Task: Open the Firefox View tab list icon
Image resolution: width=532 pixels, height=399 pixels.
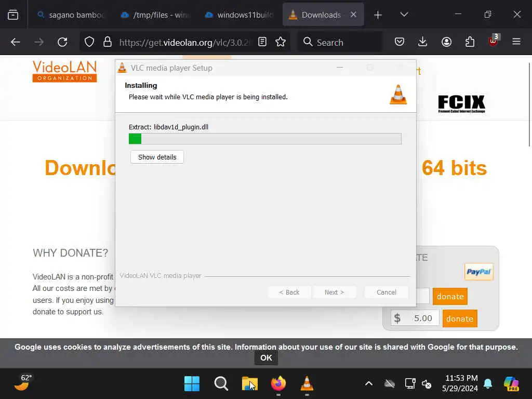Action: point(13,15)
